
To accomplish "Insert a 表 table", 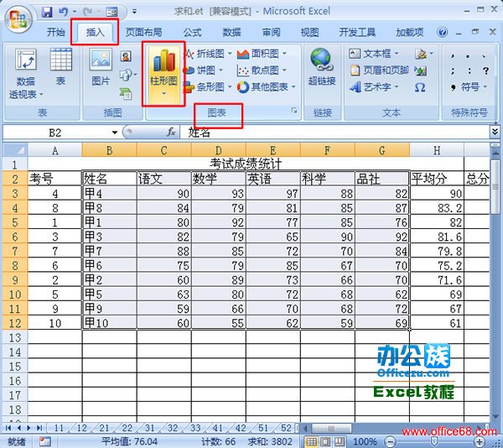I will click(60, 67).
